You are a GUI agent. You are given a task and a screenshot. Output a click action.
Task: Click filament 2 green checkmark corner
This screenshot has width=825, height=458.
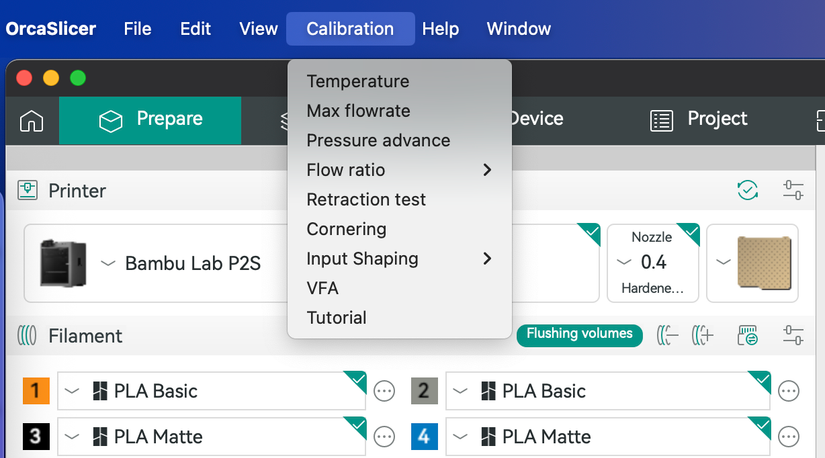click(x=761, y=380)
